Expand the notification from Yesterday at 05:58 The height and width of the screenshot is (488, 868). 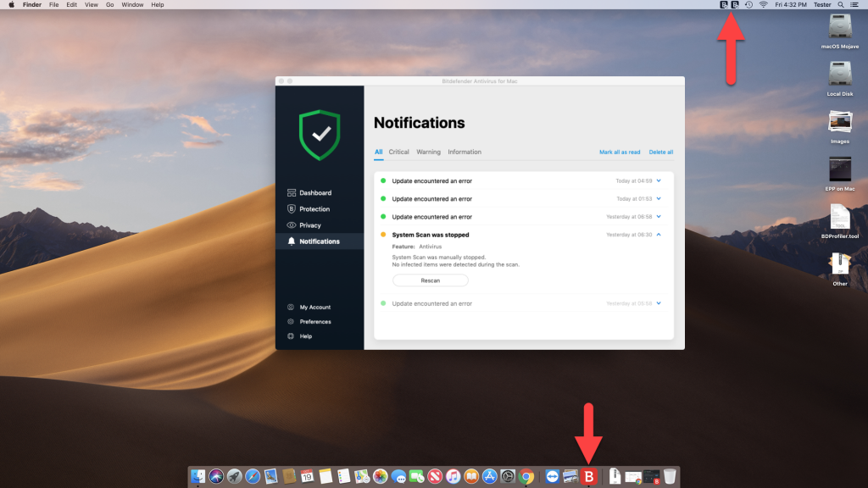tap(659, 303)
